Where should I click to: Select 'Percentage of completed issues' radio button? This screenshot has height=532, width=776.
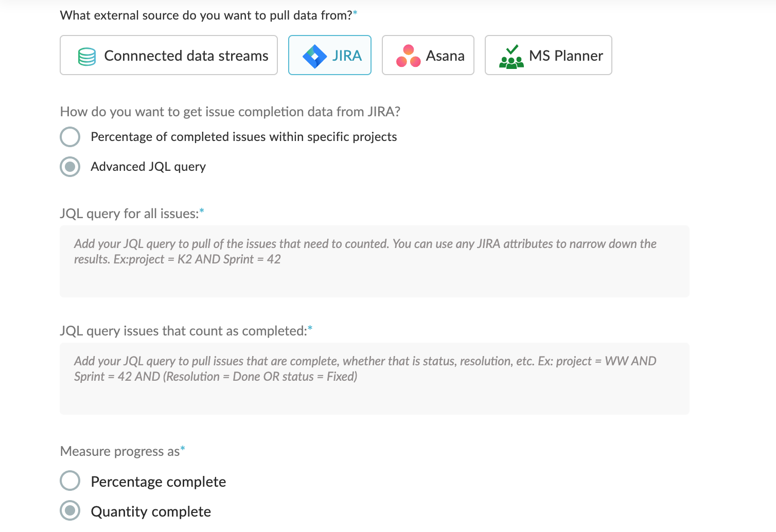click(70, 137)
